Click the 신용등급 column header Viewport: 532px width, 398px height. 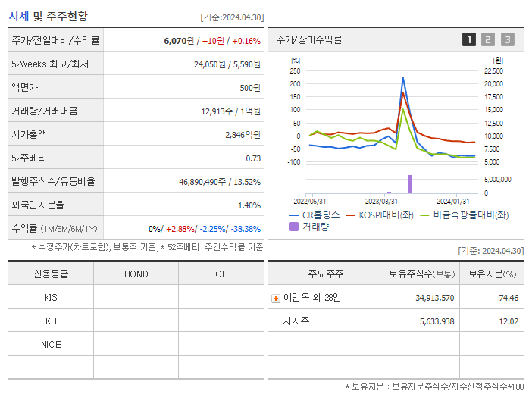(51, 274)
